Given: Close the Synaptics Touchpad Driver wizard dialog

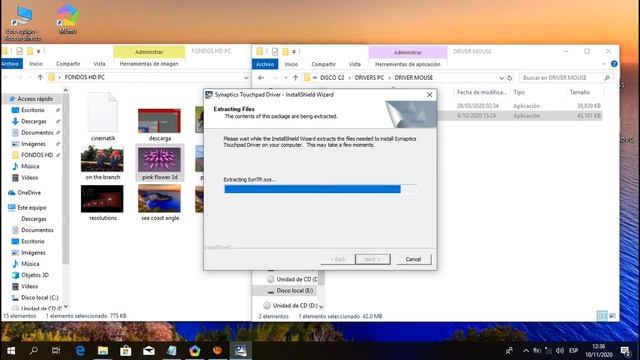Looking at the screenshot, I should (x=429, y=95).
